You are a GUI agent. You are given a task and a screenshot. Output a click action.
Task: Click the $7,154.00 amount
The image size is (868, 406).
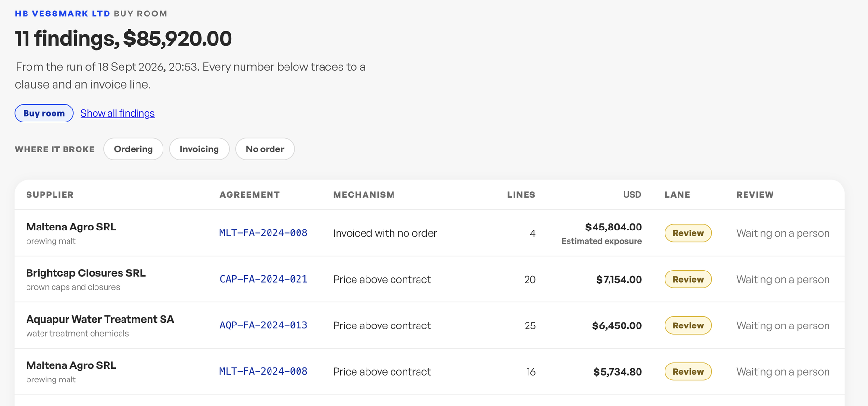[619, 280]
